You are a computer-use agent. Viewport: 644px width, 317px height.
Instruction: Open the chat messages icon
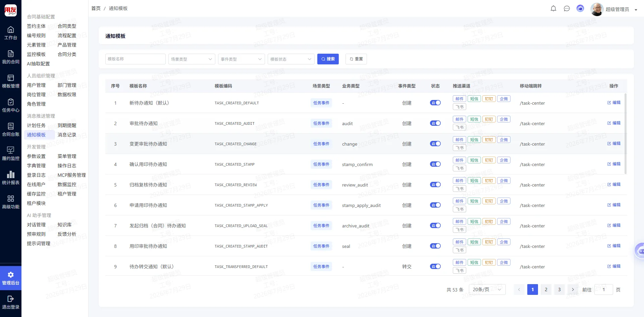567,9
